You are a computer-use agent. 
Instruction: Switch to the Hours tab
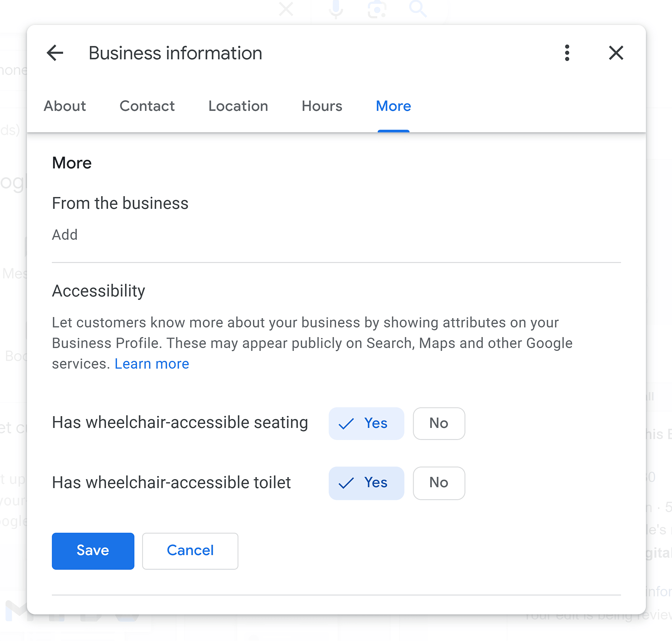321,106
